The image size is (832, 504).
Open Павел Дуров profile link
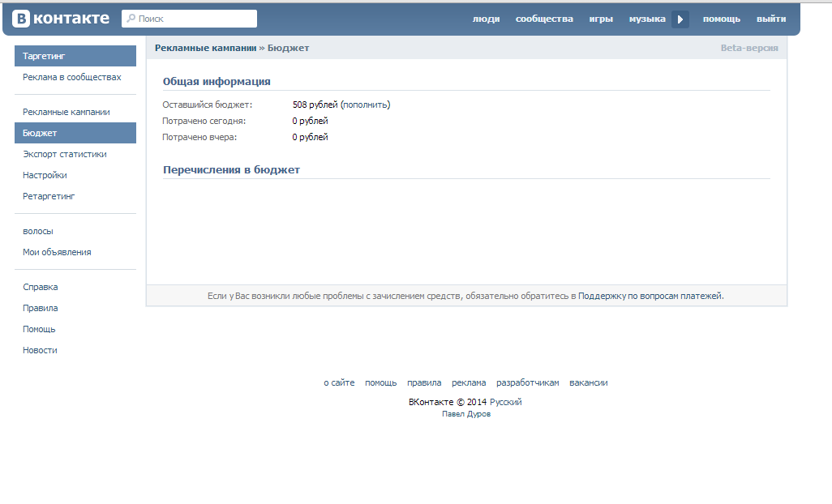(x=466, y=414)
